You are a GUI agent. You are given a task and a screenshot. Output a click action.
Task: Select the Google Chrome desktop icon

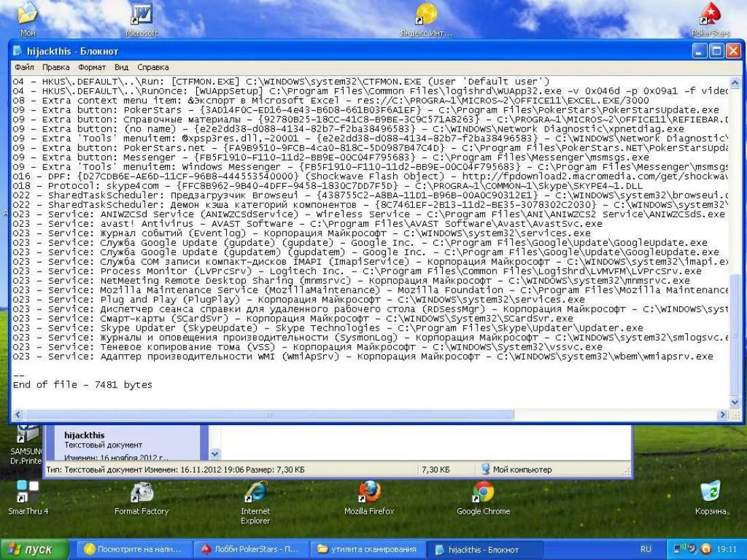[483, 498]
